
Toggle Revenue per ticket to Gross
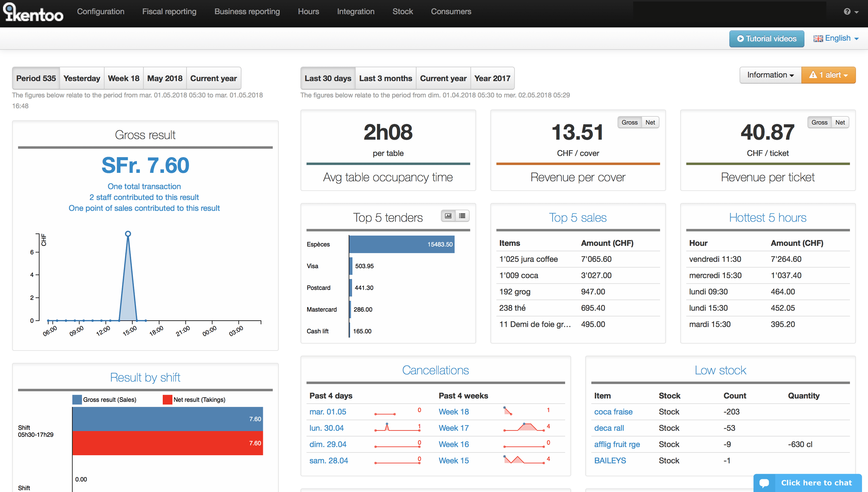coord(819,122)
